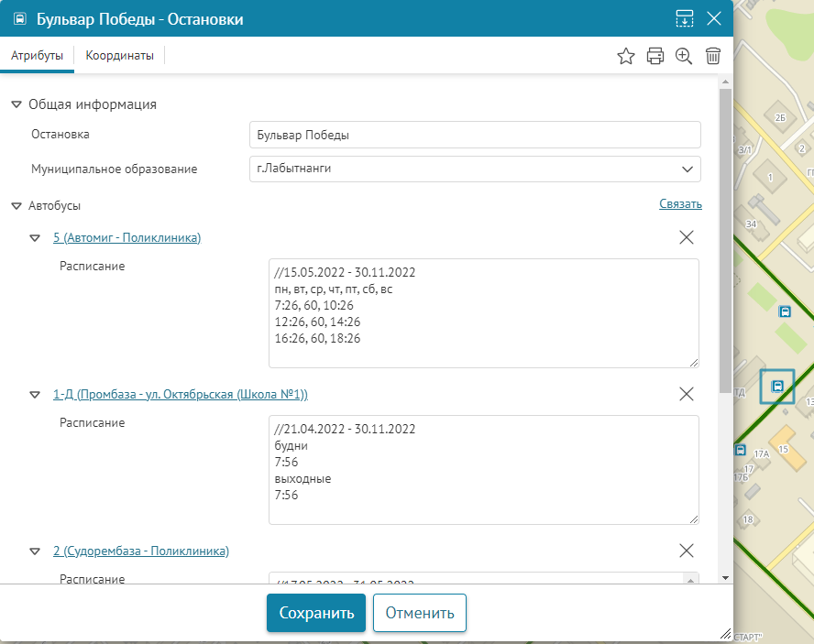Click the zoom-to-object magnifier icon
Screen dimensions: 814x644
pyautogui.click(x=684, y=57)
